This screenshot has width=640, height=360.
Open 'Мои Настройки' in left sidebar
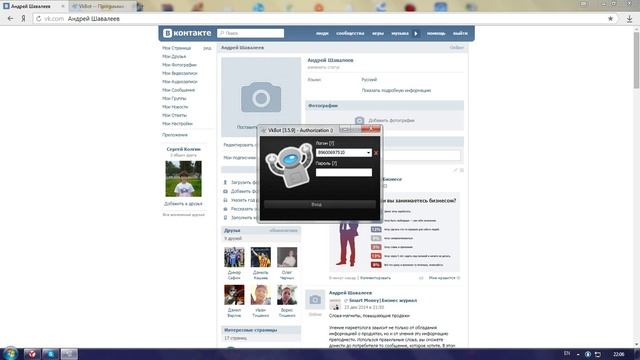tap(177, 123)
